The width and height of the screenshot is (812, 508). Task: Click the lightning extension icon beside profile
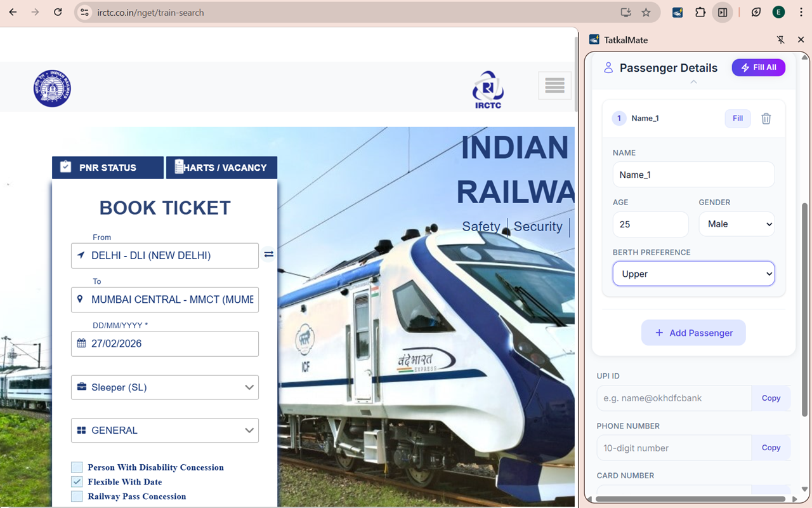click(x=756, y=12)
